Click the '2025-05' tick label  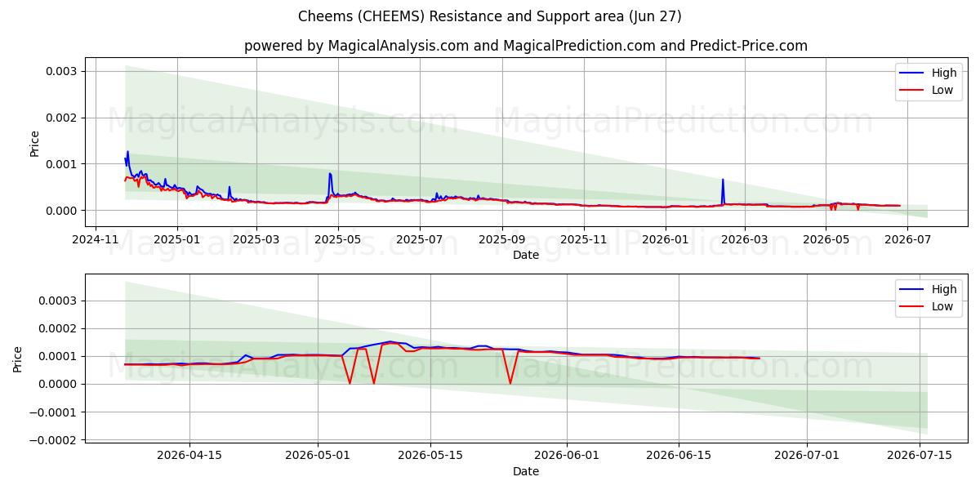point(338,239)
